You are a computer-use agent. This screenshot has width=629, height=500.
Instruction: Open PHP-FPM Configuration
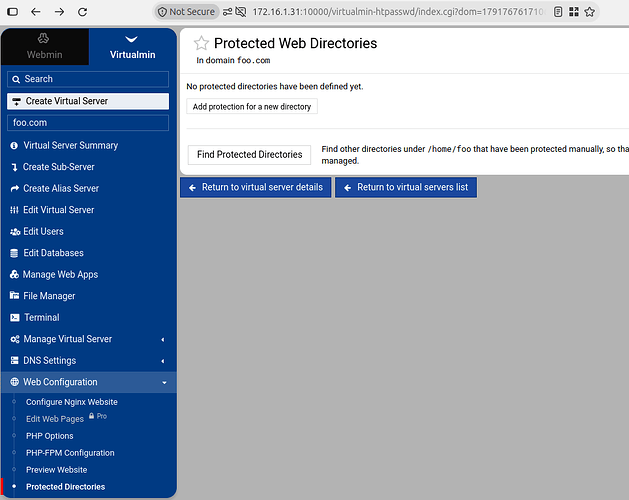[x=70, y=453]
